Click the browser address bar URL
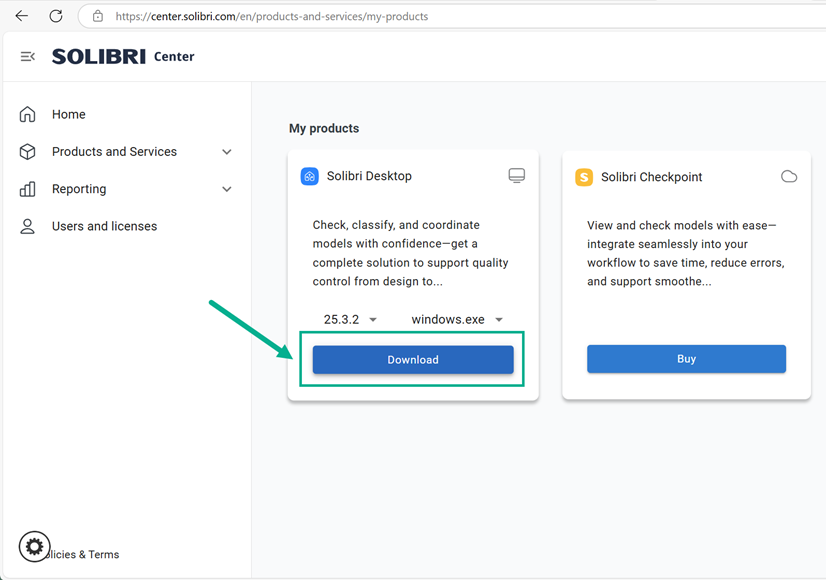Viewport: 826px width, 580px height. click(272, 17)
